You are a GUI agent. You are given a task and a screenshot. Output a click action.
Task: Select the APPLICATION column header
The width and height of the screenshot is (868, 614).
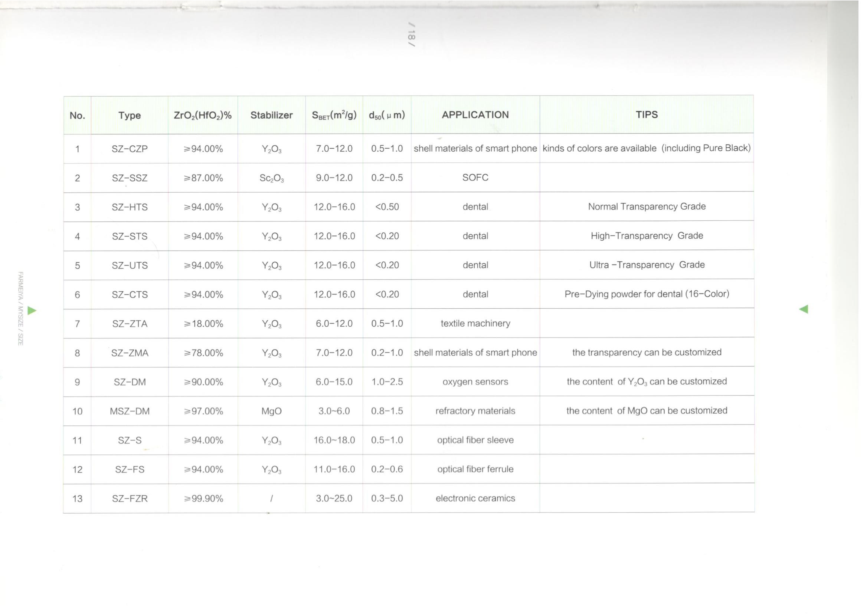point(475,115)
